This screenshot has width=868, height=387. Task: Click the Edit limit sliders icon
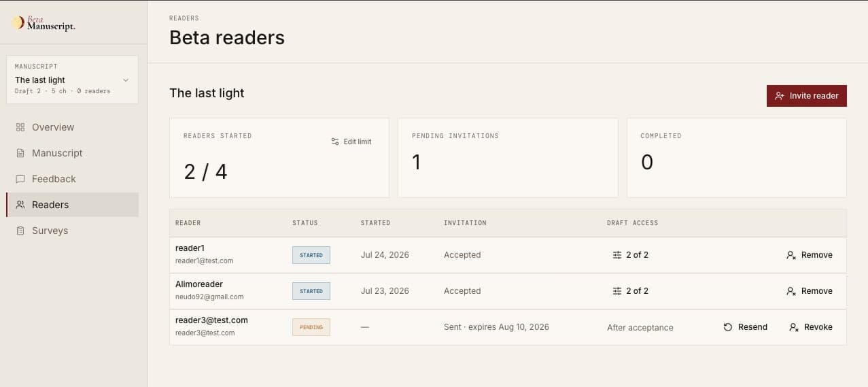click(x=335, y=141)
